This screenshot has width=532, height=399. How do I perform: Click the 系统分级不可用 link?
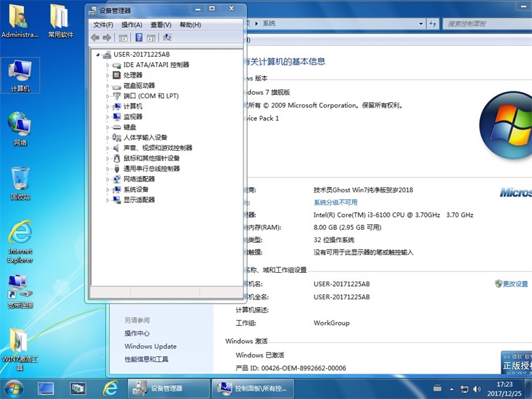coord(336,203)
